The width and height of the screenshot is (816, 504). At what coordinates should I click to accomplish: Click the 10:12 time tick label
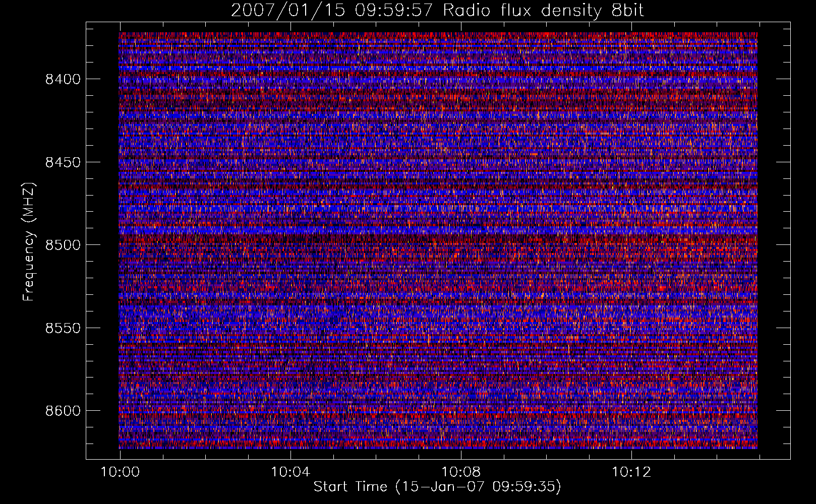(x=631, y=472)
